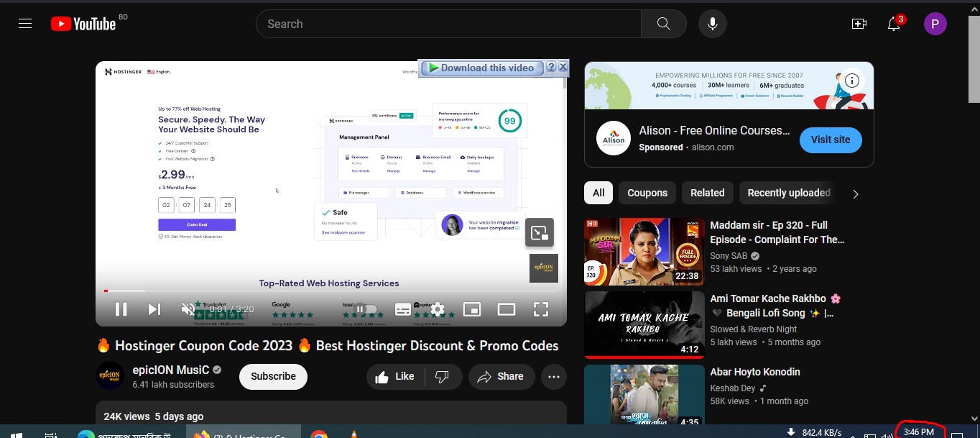The height and width of the screenshot is (438, 980).
Task: Open Maddam sir - Ep 320 video title
Action: click(x=777, y=232)
